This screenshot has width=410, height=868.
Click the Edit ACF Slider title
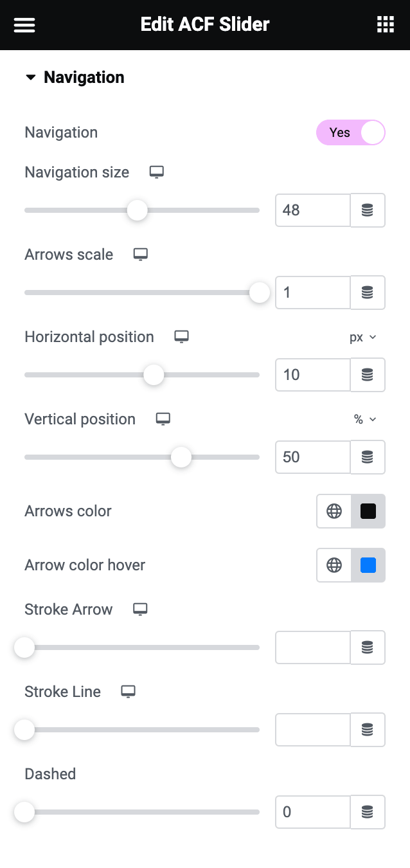tap(205, 24)
